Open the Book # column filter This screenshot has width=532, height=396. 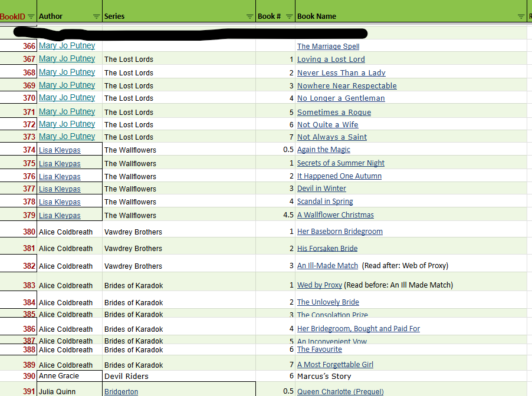tap(289, 16)
